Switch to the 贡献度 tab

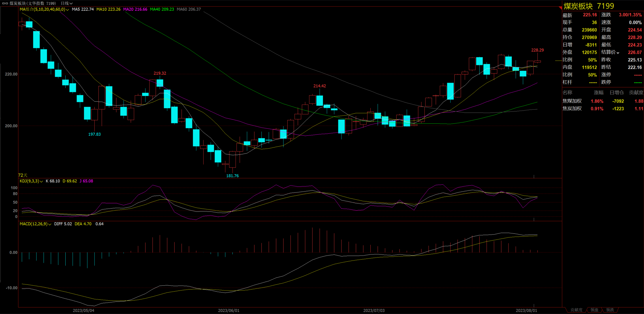click(576, 310)
